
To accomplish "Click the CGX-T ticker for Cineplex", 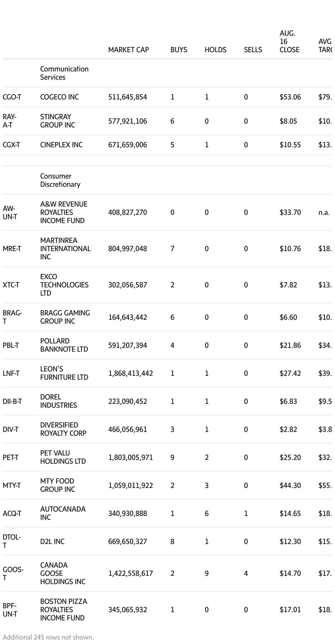I will pos(11,145).
